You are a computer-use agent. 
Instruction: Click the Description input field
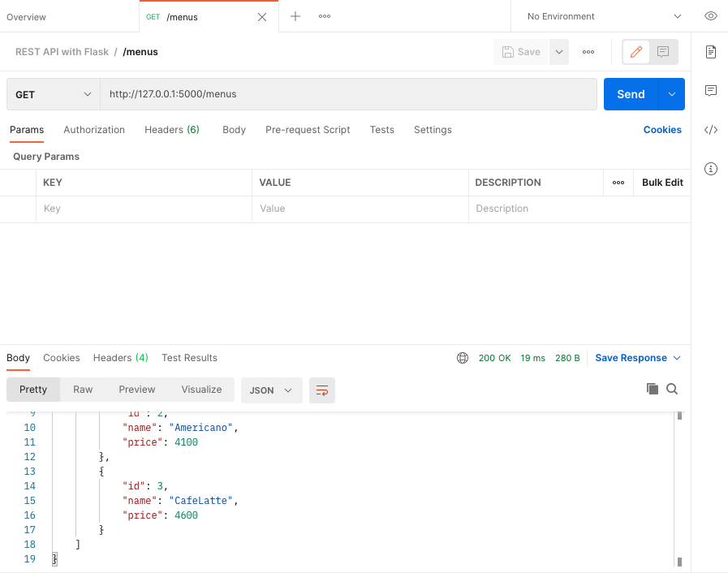click(x=579, y=209)
